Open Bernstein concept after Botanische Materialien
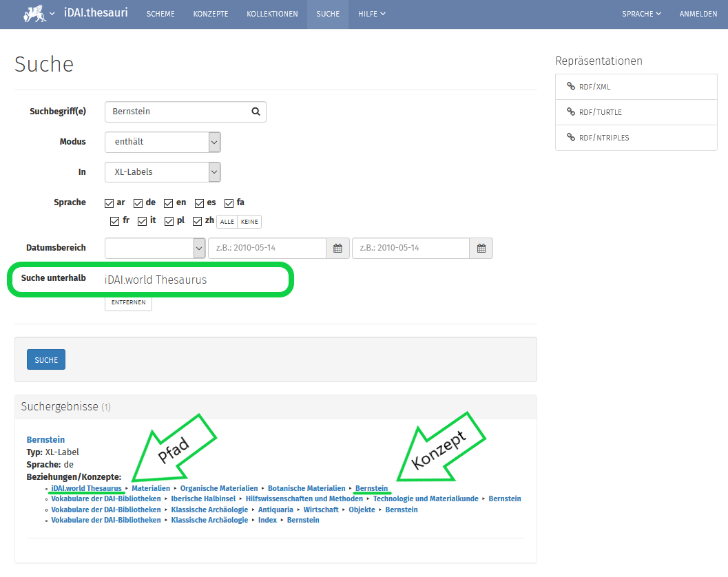Viewport: 728px width, 577px height. pyautogui.click(x=371, y=488)
